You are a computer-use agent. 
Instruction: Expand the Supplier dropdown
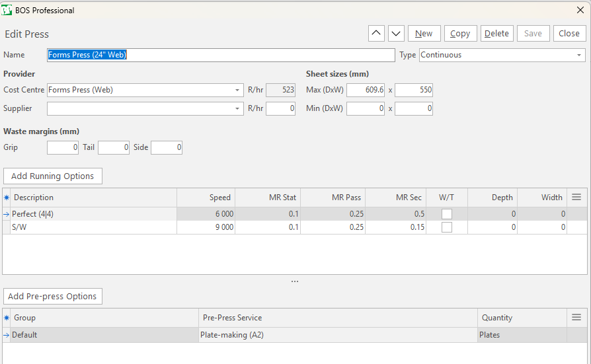pyautogui.click(x=237, y=108)
